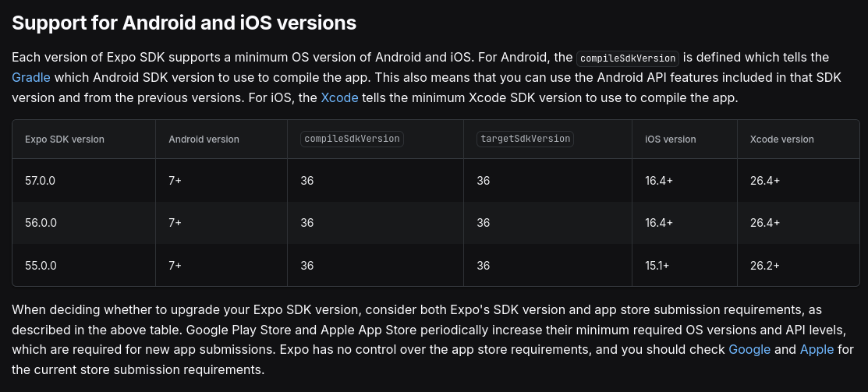Click the Expo SDK version column header
The width and height of the screenshot is (868, 392).
coord(64,139)
